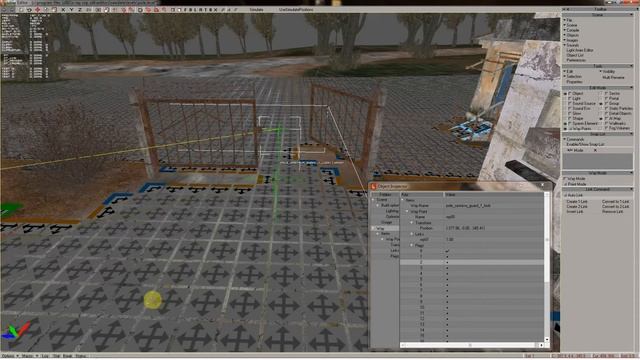Open the Sounds dropdown in Scene panel
This screenshot has height=360, width=640.
[572, 45]
